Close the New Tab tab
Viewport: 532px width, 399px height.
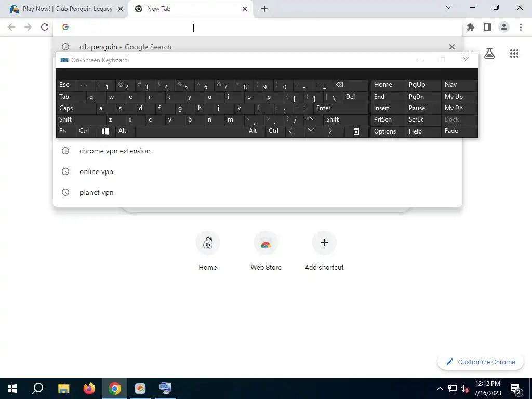(x=245, y=9)
